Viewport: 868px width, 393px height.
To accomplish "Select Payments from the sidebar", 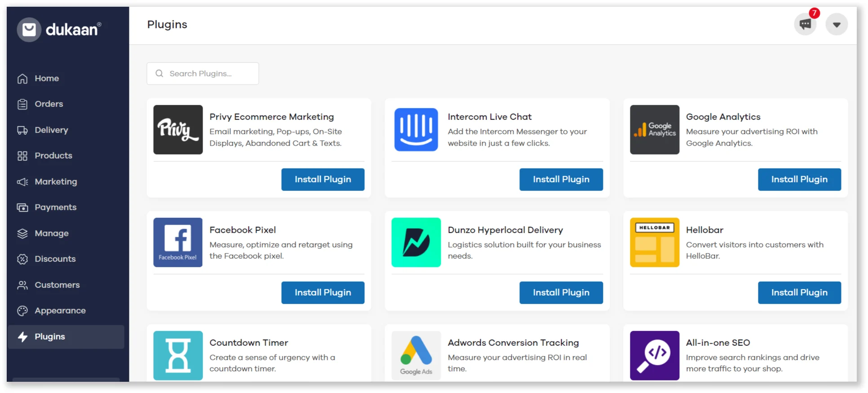I will (55, 208).
